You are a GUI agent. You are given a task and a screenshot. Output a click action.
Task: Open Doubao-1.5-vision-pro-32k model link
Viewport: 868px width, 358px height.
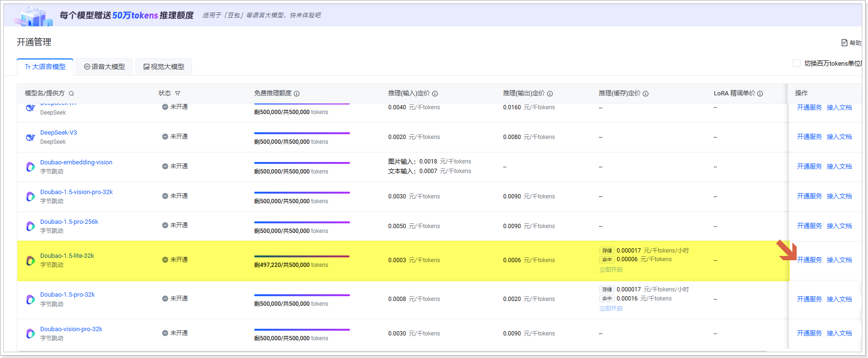[77, 192]
